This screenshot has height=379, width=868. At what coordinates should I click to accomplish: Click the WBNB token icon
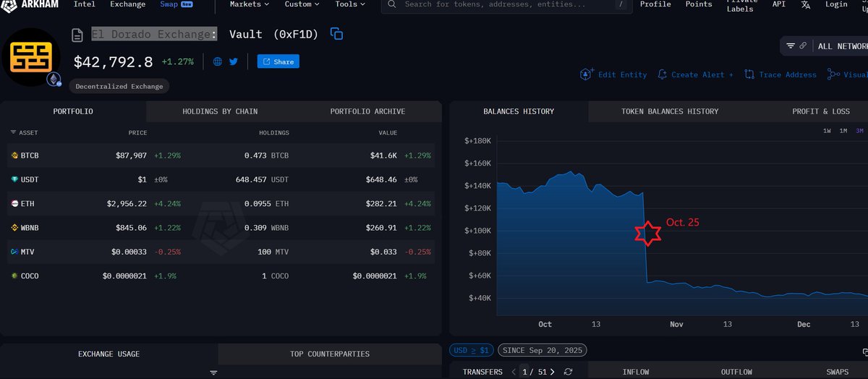pos(14,228)
